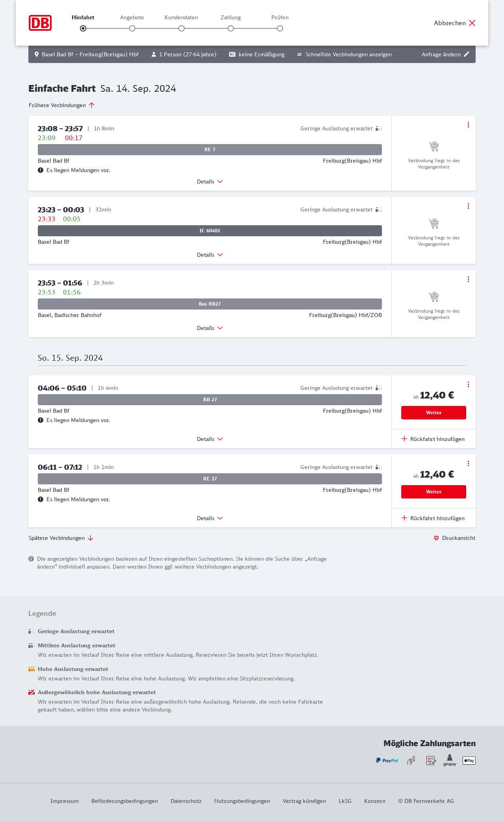Select the Zahlung progress step circle
Screen dimensions: 504x821
coord(231,28)
